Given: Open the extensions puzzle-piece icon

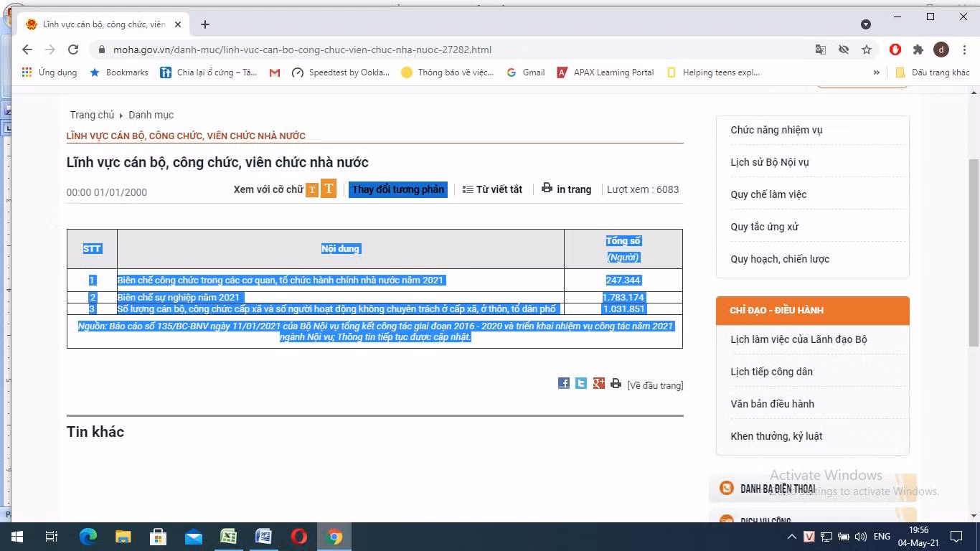Looking at the screenshot, I should pyautogui.click(x=918, y=50).
